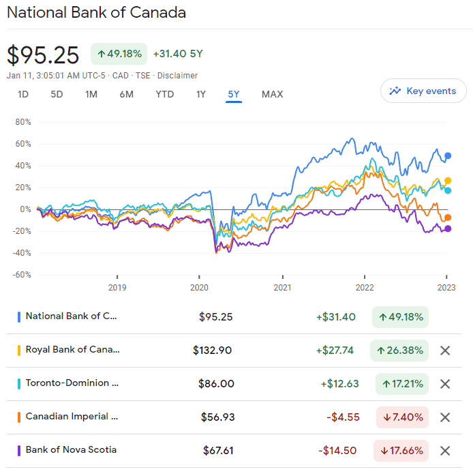Click the purple Nova Scotia endpoint dot
The width and height of the screenshot is (473, 476).
click(448, 228)
